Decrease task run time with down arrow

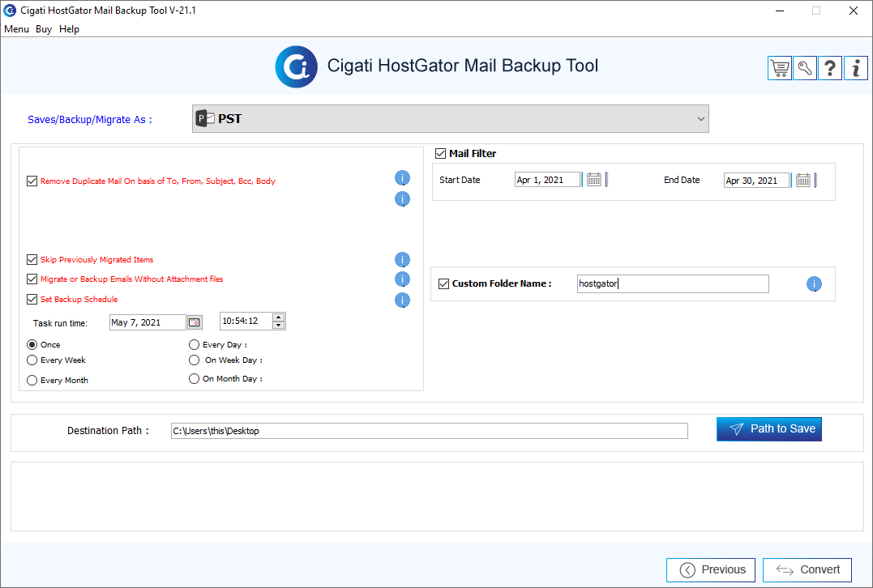278,325
